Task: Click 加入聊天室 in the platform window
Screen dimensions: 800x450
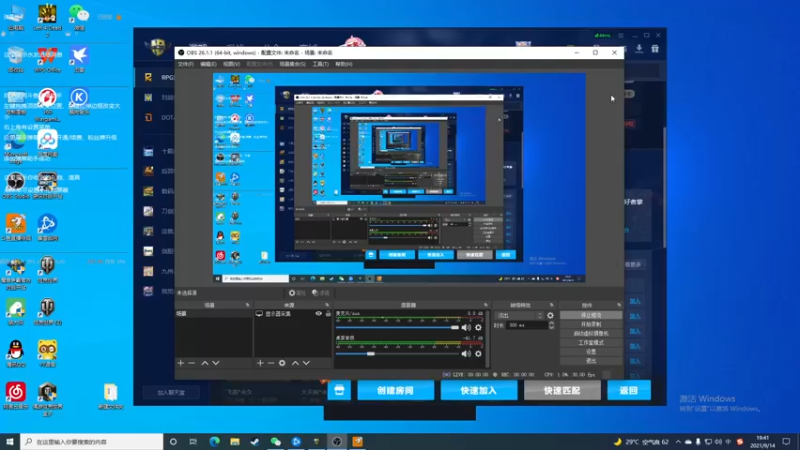Action: [x=171, y=392]
